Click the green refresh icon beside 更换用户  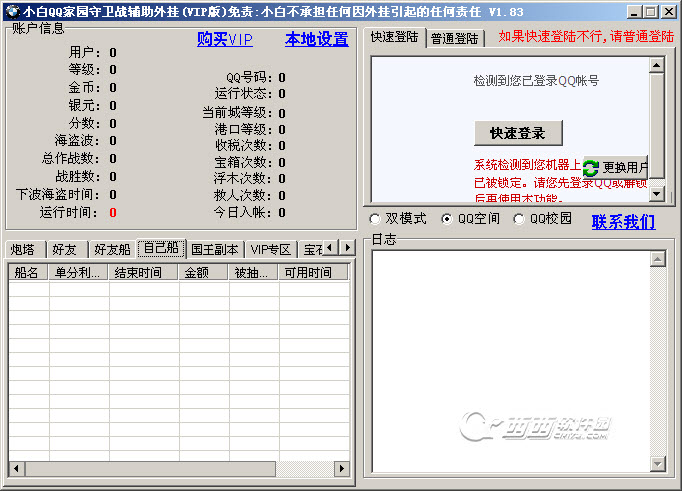(590, 168)
